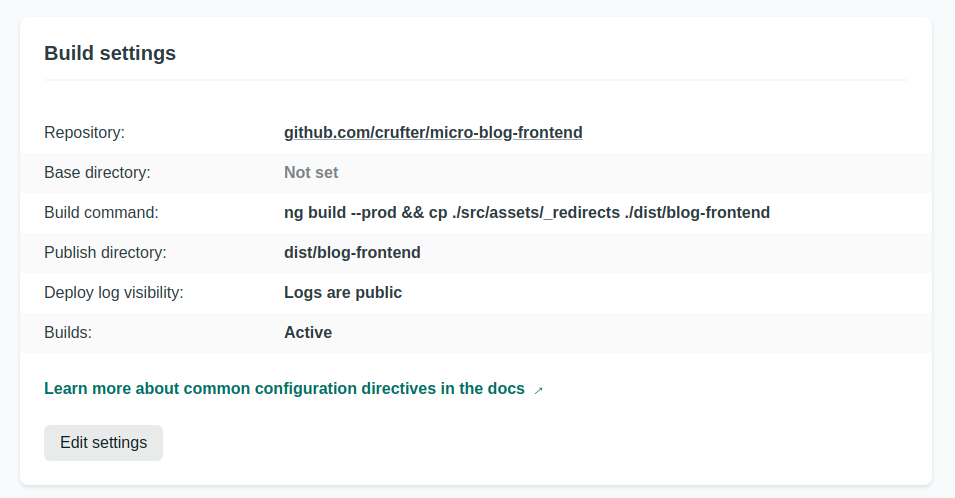Screen dimensions: 955x498
Task: Click the Publish directory label
Action: point(105,252)
